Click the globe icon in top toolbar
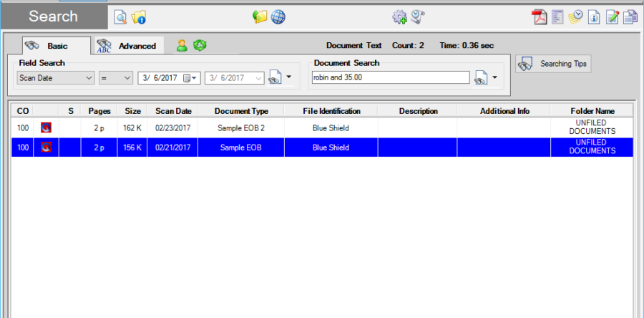The image size is (644, 318). 278,17
